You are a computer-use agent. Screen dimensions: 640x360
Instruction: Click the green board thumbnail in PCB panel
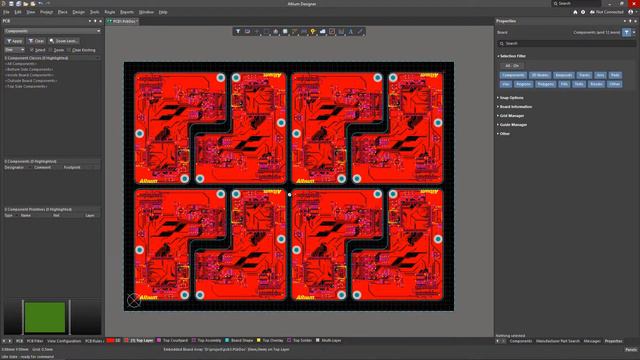(45, 317)
